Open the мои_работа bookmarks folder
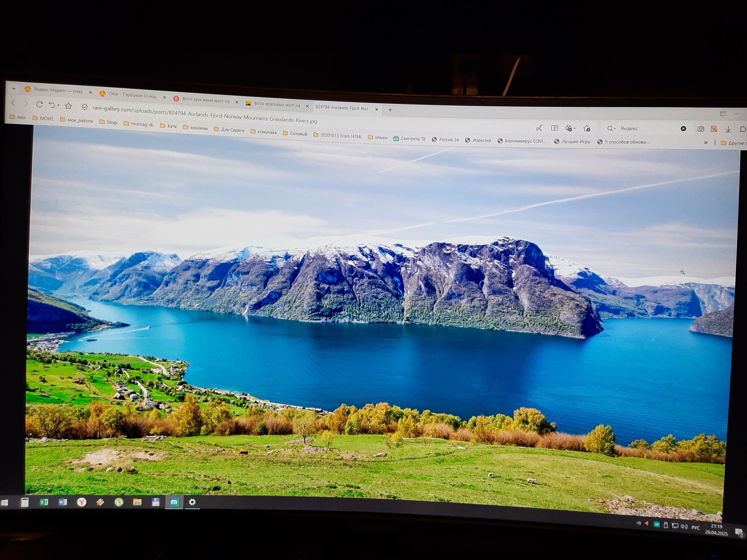 pos(77,120)
